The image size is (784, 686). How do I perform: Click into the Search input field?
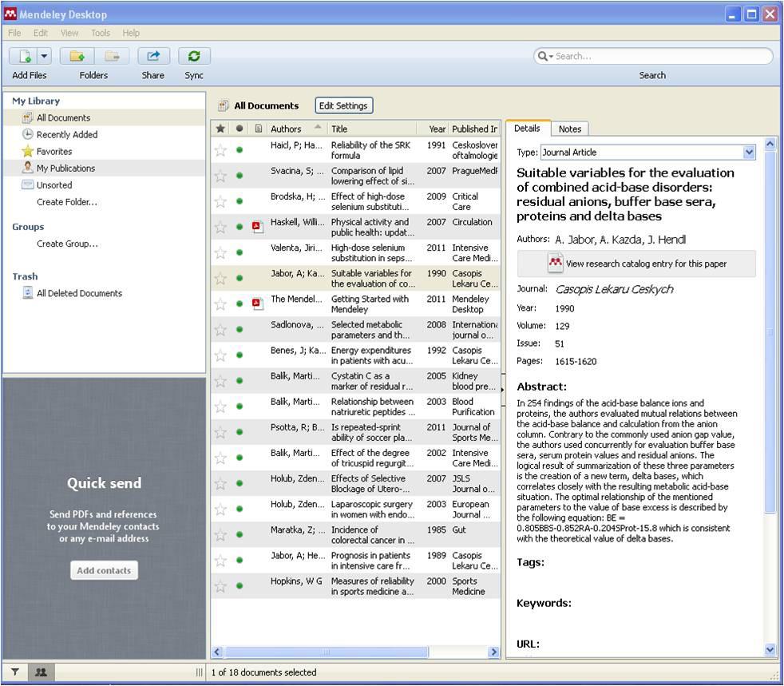coord(663,56)
